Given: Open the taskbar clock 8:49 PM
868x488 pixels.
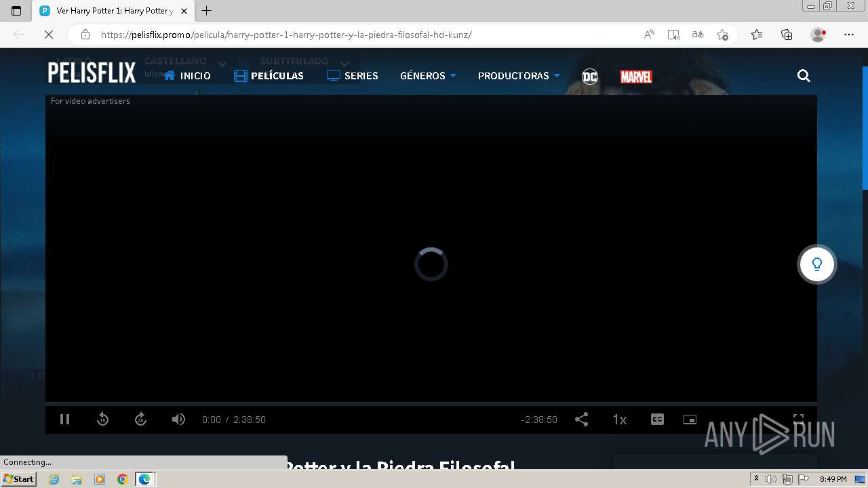Looking at the screenshot, I should [833, 479].
